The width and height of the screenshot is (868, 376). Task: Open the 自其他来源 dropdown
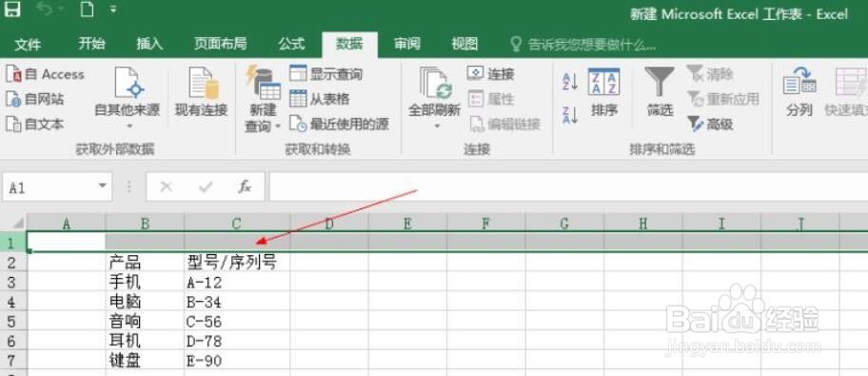128,98
